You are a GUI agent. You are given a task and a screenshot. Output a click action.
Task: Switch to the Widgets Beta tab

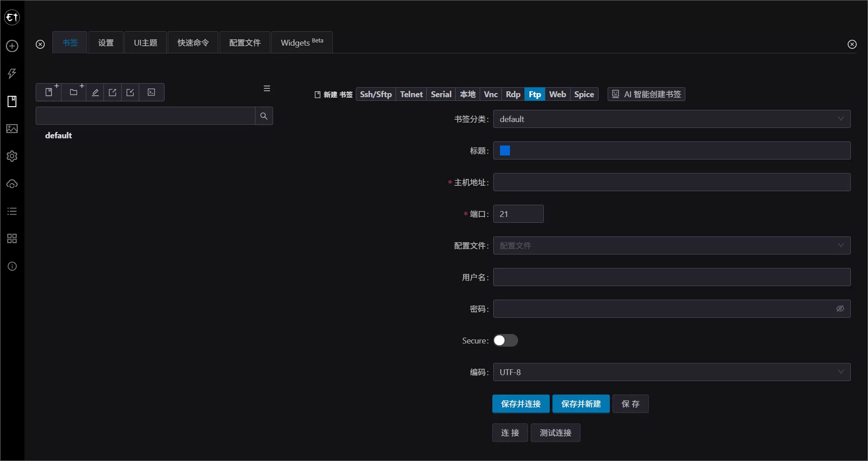pyautogui.click(x=302, y=42)
